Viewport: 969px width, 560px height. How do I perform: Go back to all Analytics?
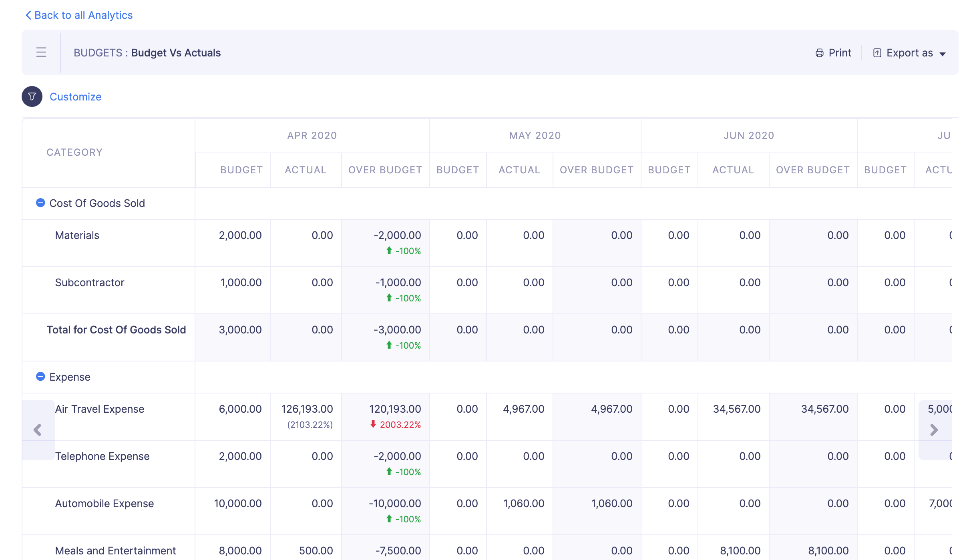(83, 15)
